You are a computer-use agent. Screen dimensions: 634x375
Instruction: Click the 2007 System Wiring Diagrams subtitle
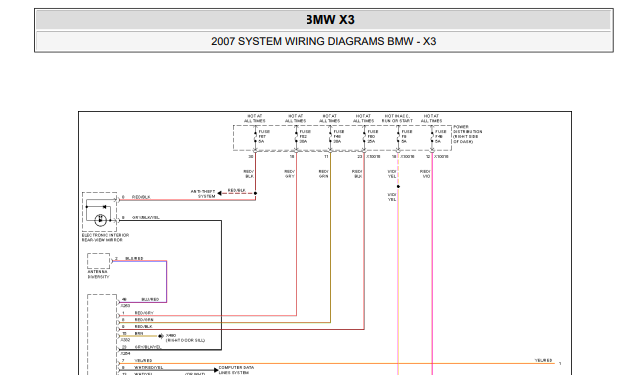coord(323,41)
